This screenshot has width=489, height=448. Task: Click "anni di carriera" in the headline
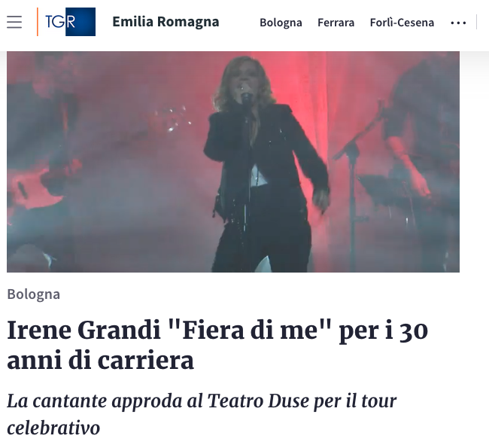tap(100, 360)
